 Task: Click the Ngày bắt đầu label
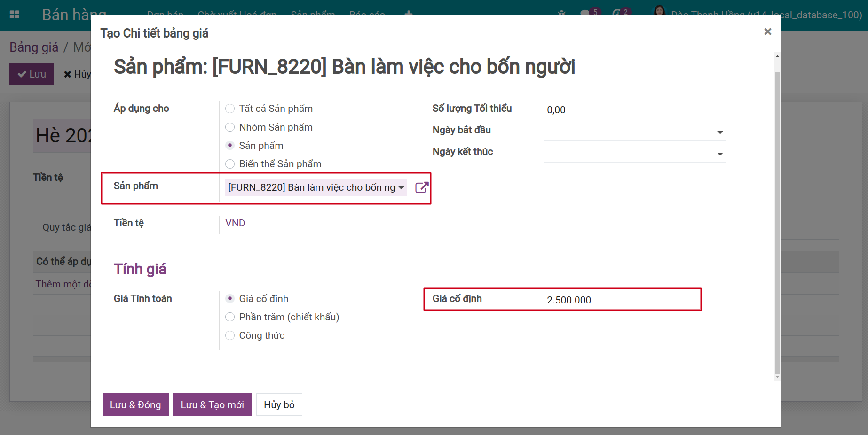(461, 130)
